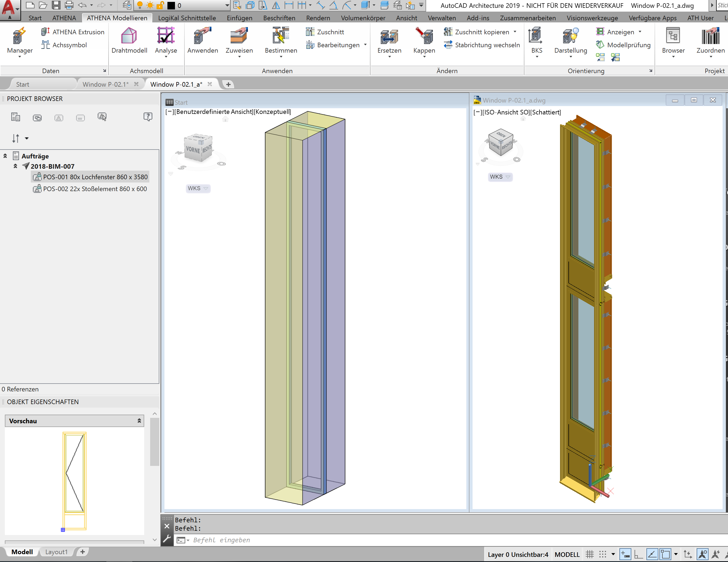The image size is (728, 562).
Task: Open the WKS dropdown in left viewport
Action: point(198,188)
